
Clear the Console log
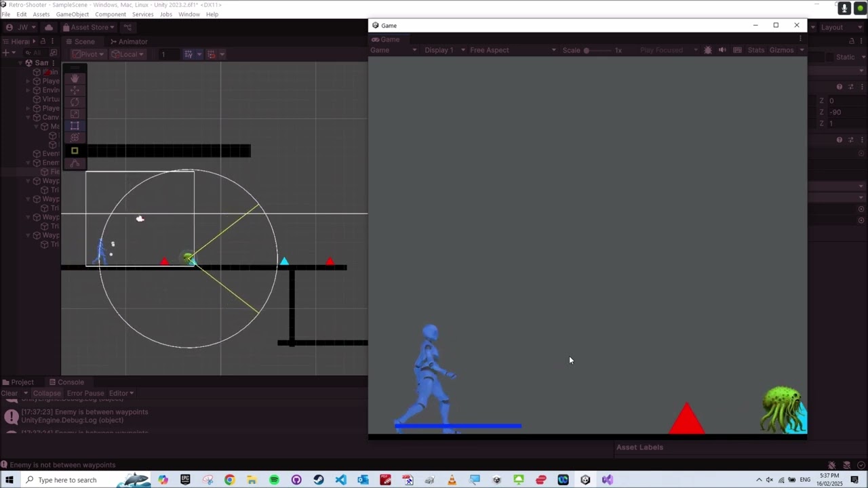(9, 393)
